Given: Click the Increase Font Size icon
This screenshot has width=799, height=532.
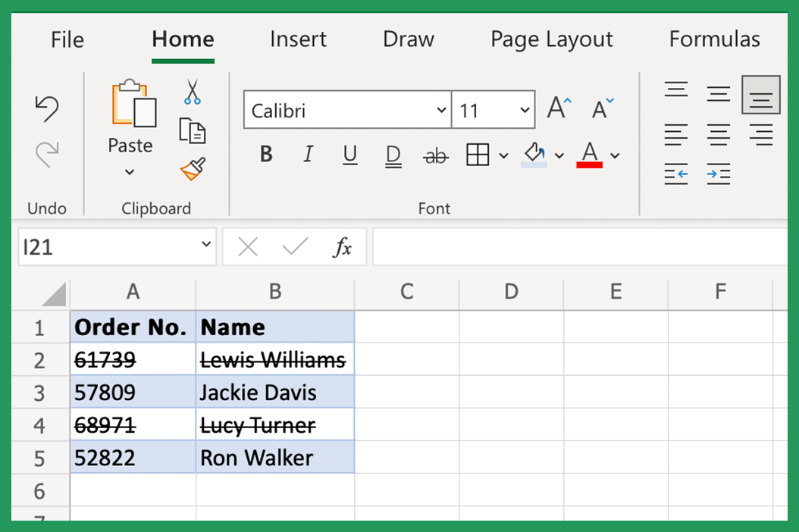Looking at the screenshot, I should tap(558, 108).
